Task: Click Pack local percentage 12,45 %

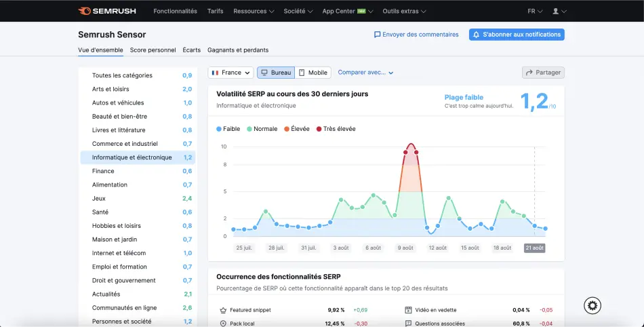Action: click(x=335, y=324)
